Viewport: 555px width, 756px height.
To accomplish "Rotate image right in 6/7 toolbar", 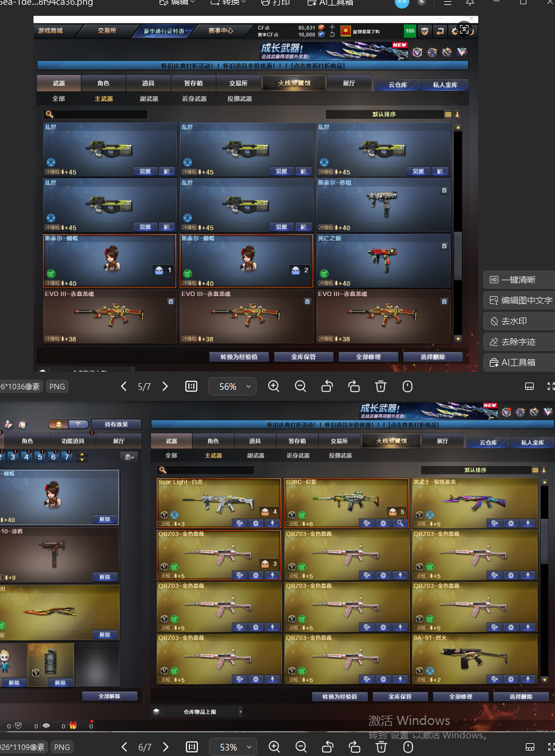I will (354, 747).
